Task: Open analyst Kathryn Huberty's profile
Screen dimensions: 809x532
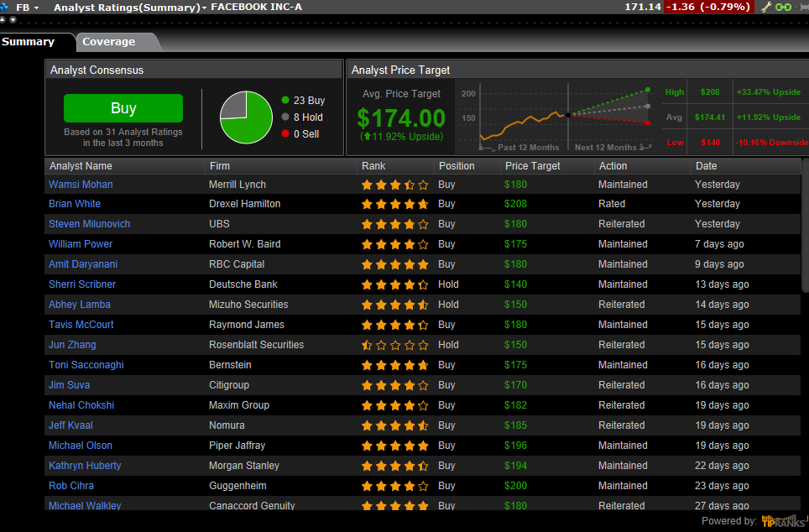Action: coord(85,465)
